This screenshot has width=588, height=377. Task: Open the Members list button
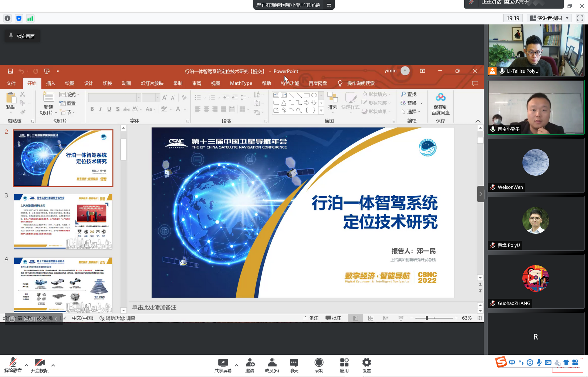pos(272,363)
